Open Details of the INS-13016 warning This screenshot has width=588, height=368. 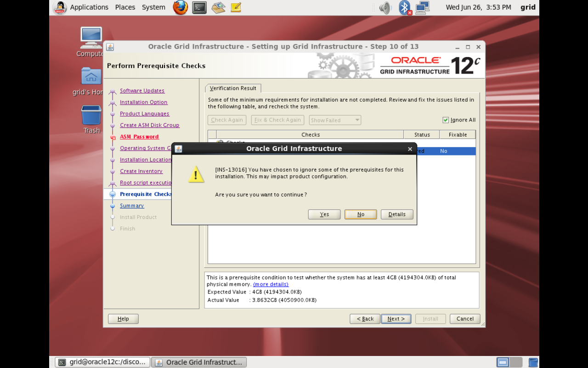click(397, 214)
